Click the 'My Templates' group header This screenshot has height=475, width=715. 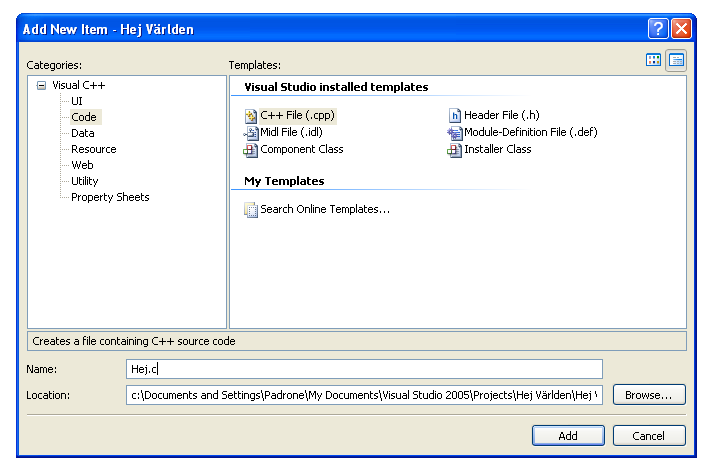click(284, 181)
